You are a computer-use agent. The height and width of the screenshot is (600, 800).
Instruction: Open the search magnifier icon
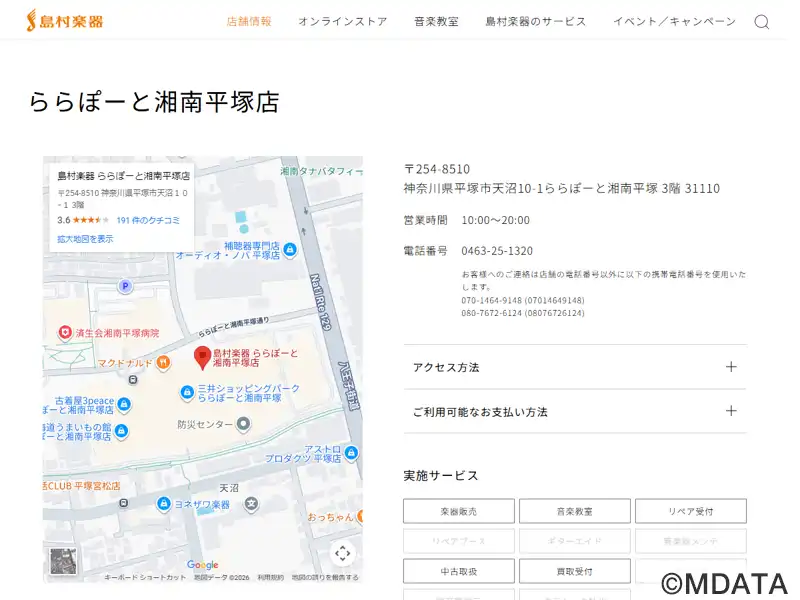click(762, 22)
